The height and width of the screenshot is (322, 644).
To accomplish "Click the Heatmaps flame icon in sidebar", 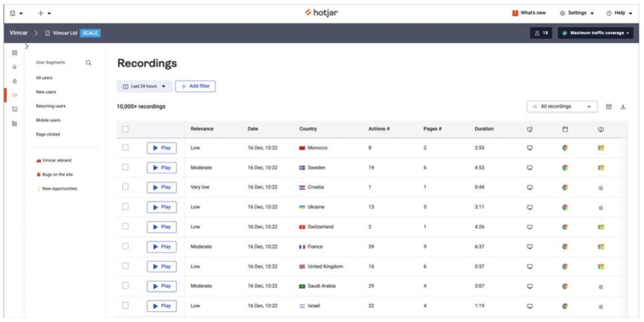I will 14,81.
